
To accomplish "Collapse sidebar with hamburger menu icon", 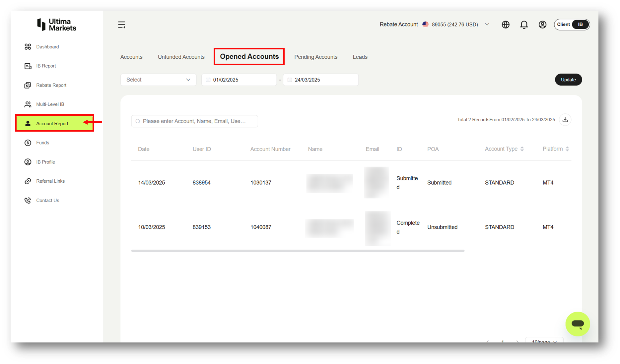I will (x=121, y=25).
